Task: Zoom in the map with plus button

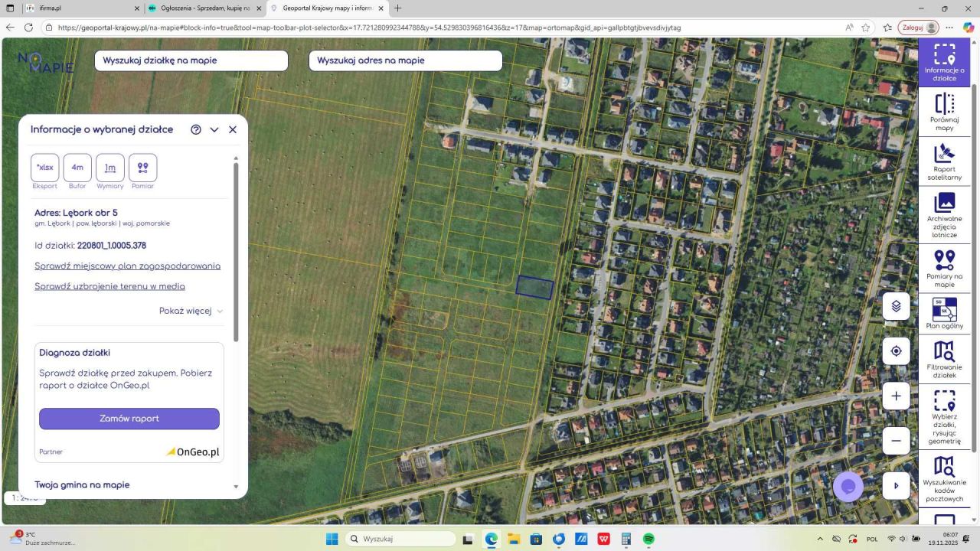Action: (x=896, y=396)
